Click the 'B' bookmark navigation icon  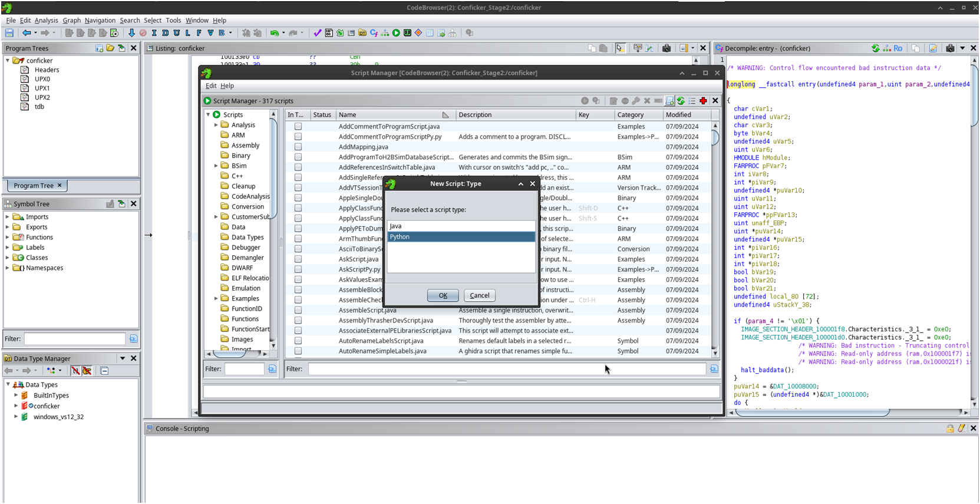click(222, 33)
